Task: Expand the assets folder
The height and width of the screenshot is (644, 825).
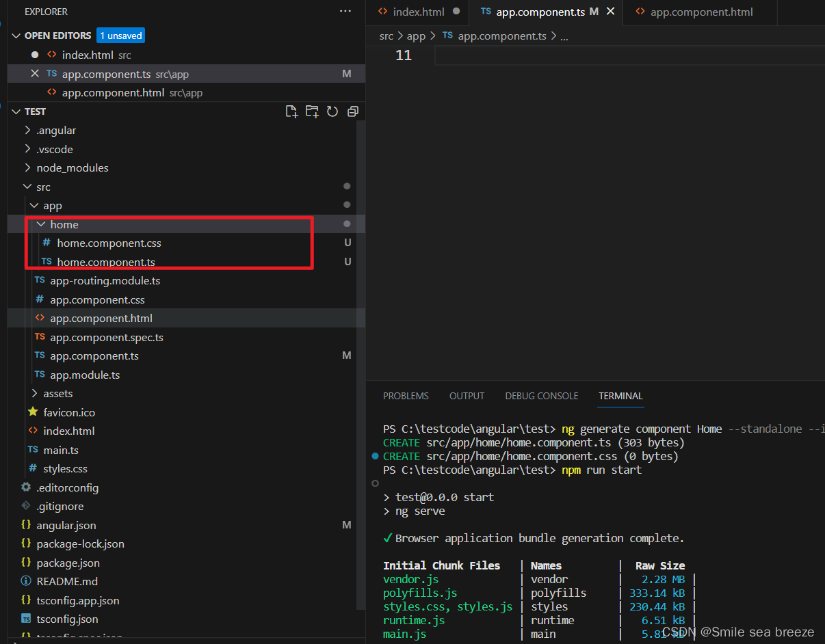Action: click(34, 393)
